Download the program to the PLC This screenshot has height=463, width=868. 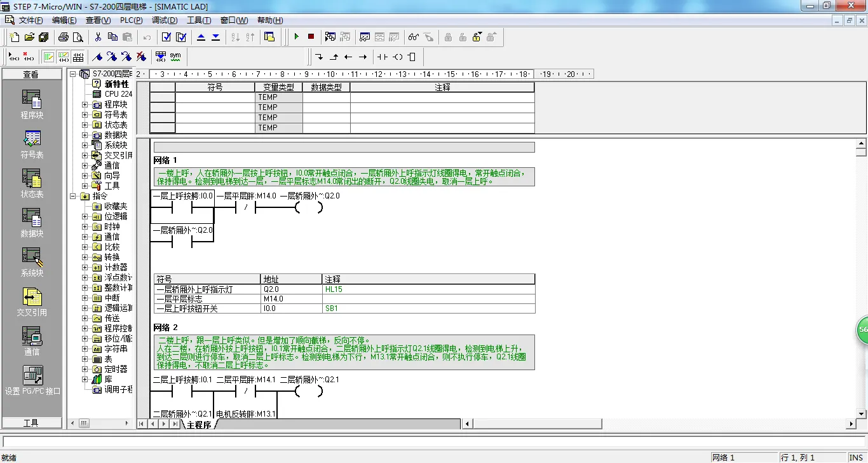(216, 37)
